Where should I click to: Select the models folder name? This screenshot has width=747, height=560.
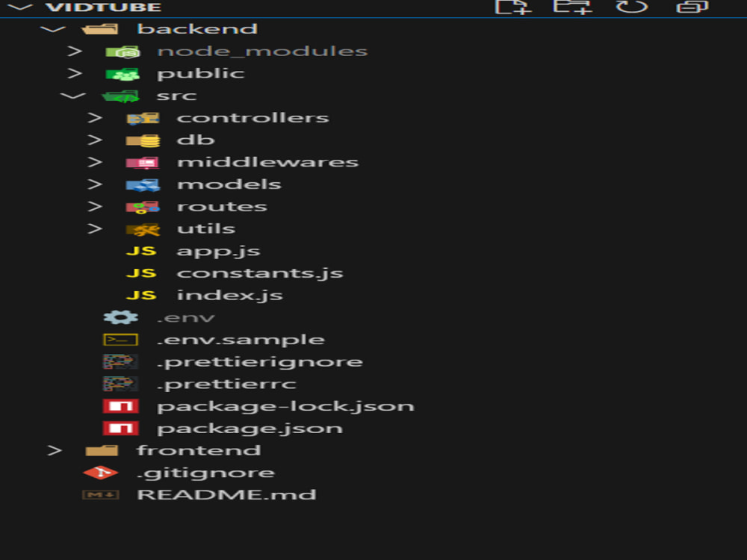(229, 184)
